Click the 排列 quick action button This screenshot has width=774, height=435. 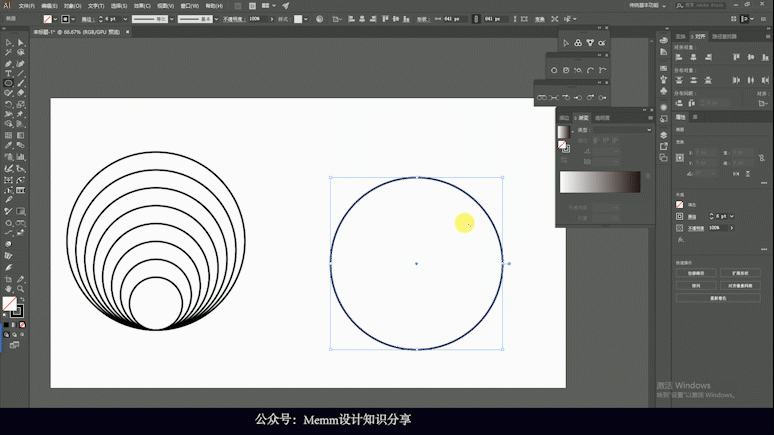point(696,286)
